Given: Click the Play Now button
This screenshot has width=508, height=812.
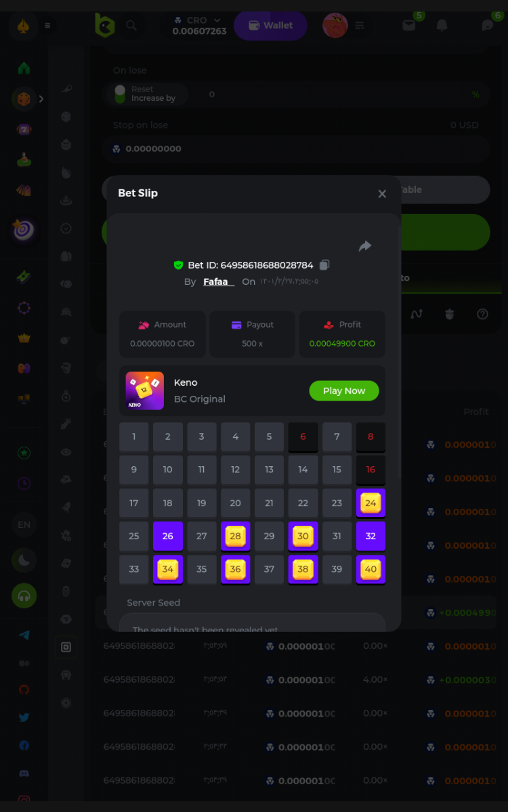Looking at the screenshot, I should pyautogui.click(x=344, y=390).
